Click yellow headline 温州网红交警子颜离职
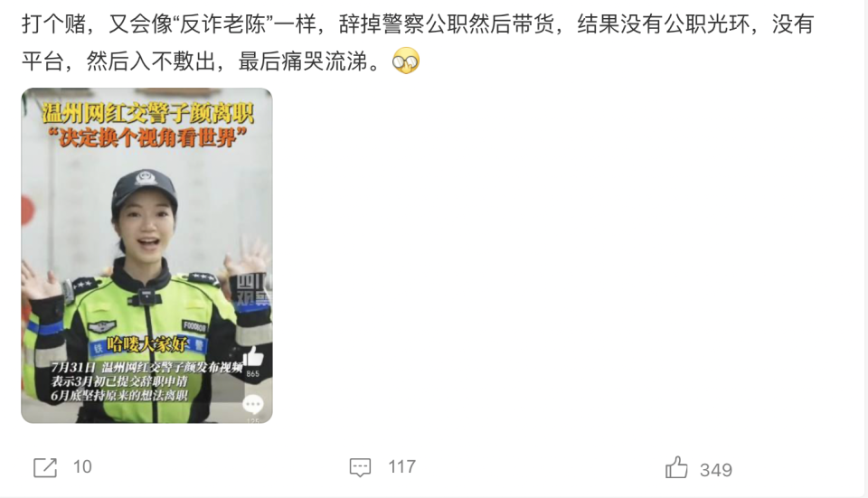 tap(147, 114)
